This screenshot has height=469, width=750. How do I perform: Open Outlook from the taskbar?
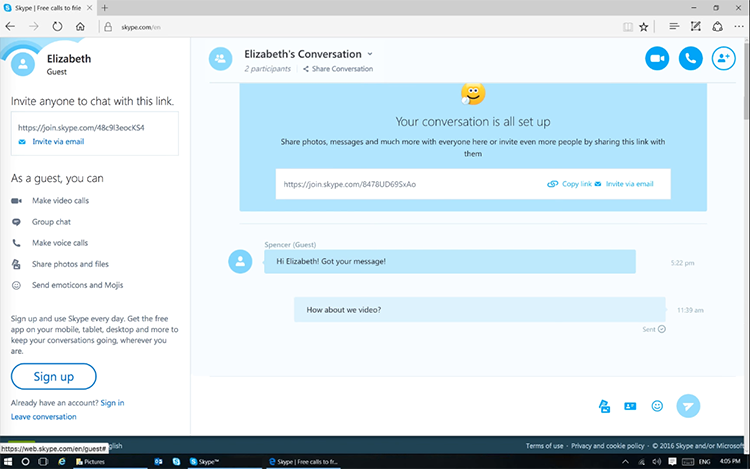(158, 462)
